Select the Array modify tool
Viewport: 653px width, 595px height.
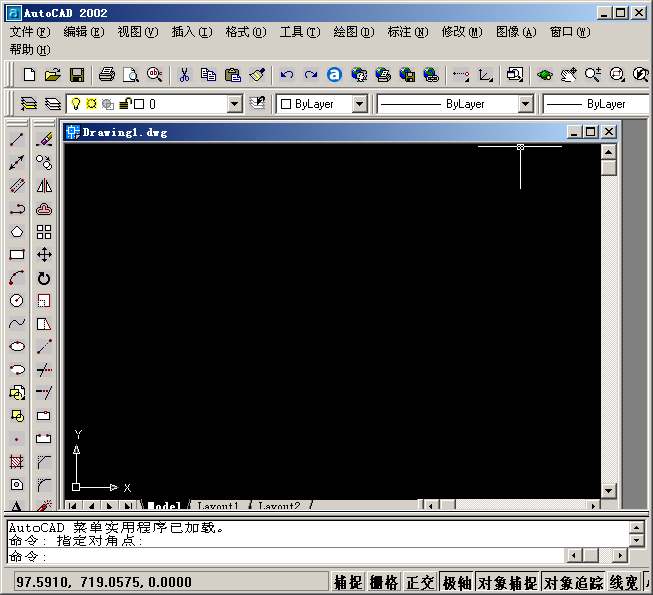click(x=44, y=232)
